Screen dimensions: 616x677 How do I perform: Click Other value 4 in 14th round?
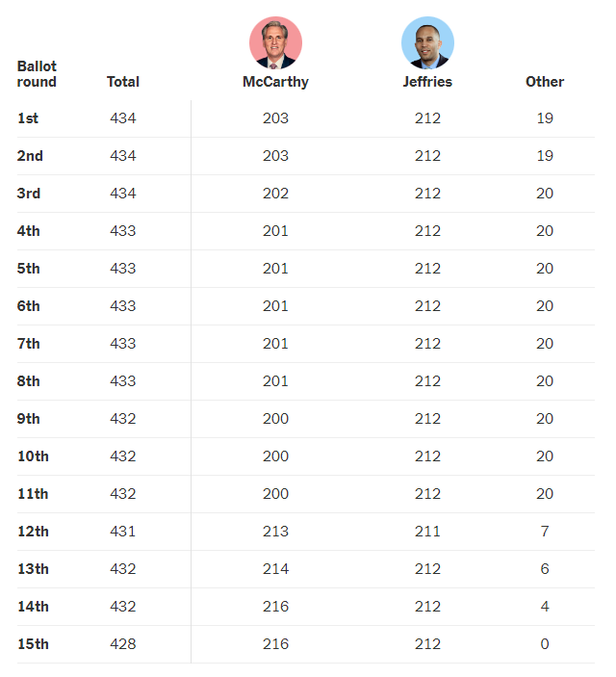click(545, 607)
